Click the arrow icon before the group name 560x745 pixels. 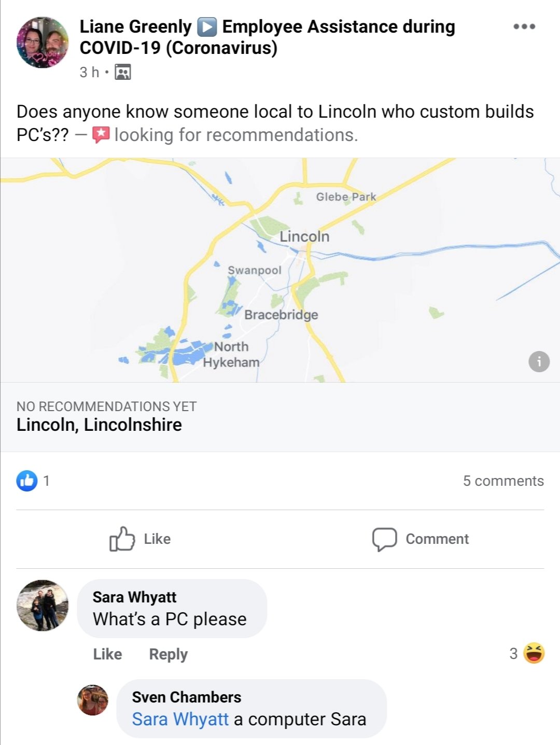coord(207,27)
